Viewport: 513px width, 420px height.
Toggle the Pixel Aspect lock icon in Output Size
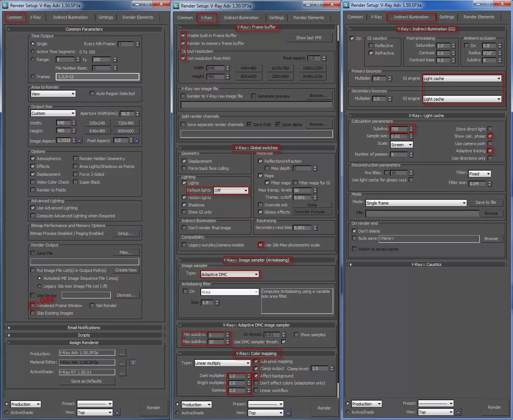pos(136,140)
